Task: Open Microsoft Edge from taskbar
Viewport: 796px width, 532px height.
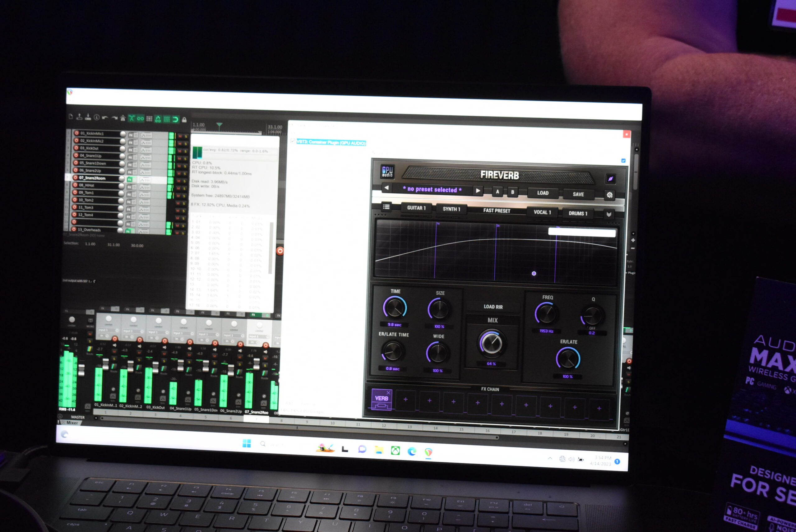Action: coord(412,451)
